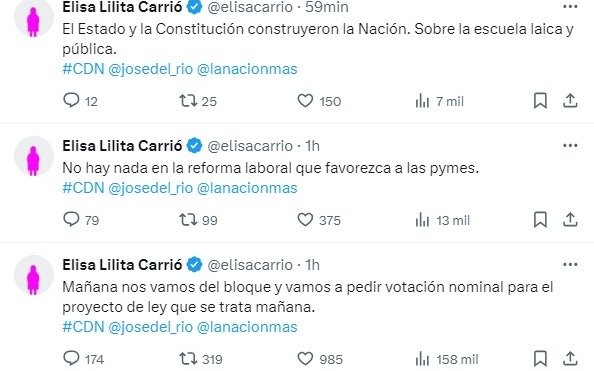Viewport: 594px width, 371px height.
Task: Open more options on the 59min tweet
Action: pyautogui.click(x=570, y=6)
